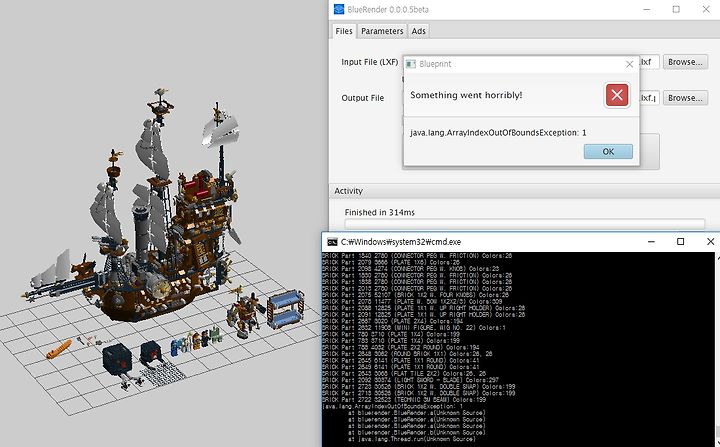Click the 'Something went horribly!' text
720x447 pixels.
[x=466, y=95]
